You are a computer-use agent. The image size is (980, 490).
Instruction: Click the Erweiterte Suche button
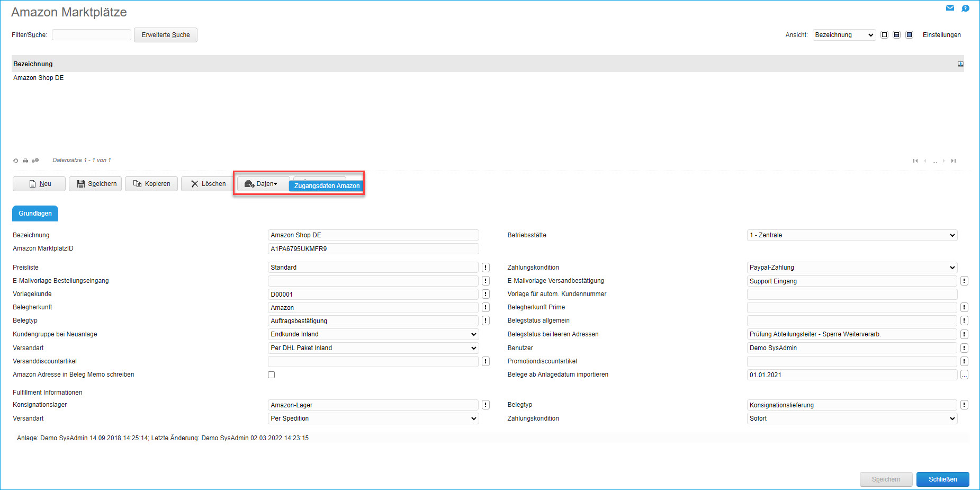pyautogui.click(x=166, y=35)
